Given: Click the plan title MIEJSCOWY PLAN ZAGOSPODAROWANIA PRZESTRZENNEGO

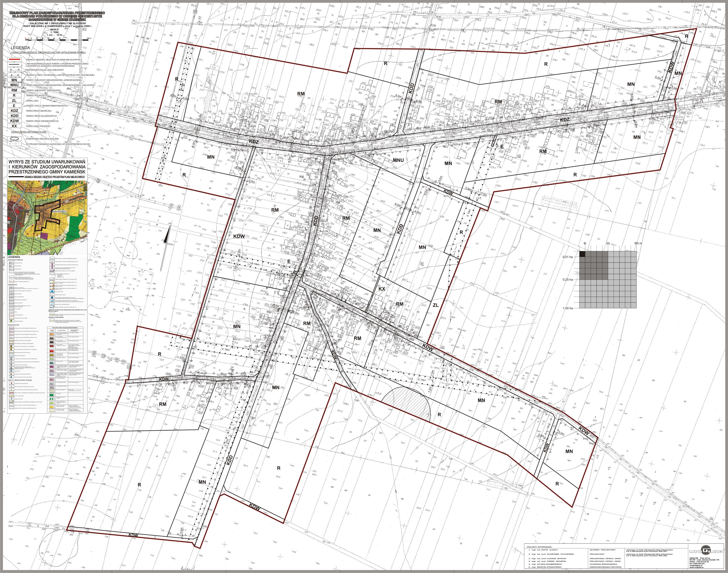Looking at the screenshot, I should (57, 13).
